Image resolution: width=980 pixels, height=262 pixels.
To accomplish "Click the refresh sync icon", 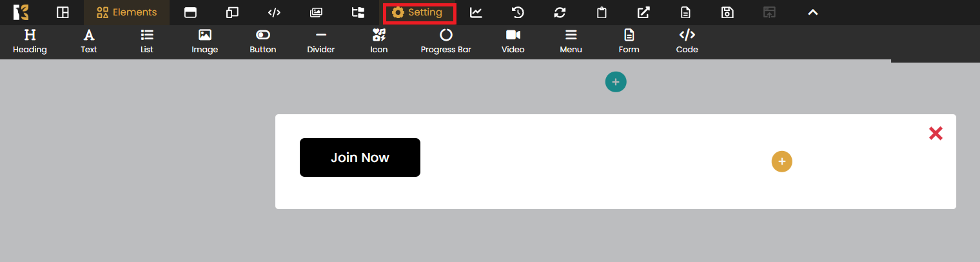I will pyautogui.click(x=560, y=13).
